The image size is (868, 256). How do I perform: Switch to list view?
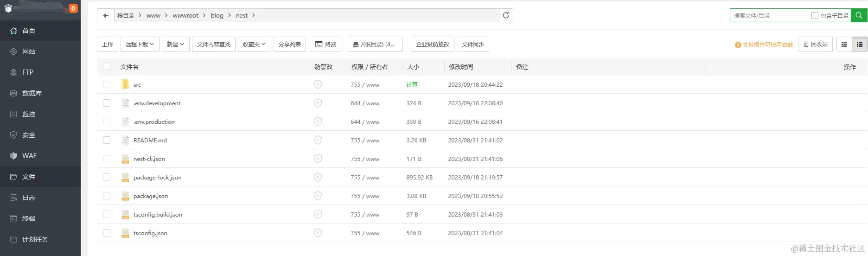tap(860, 45)
